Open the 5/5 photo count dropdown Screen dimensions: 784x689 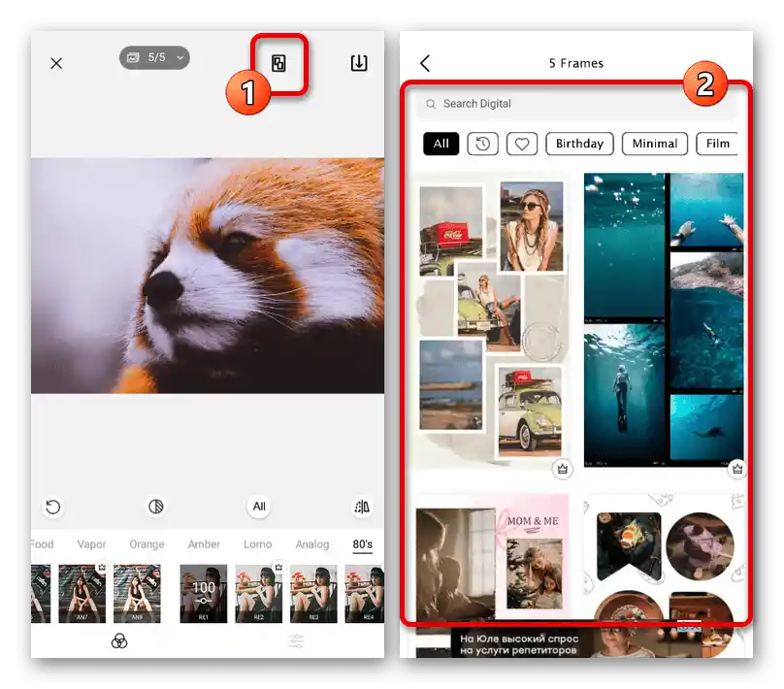pos(154,57)
